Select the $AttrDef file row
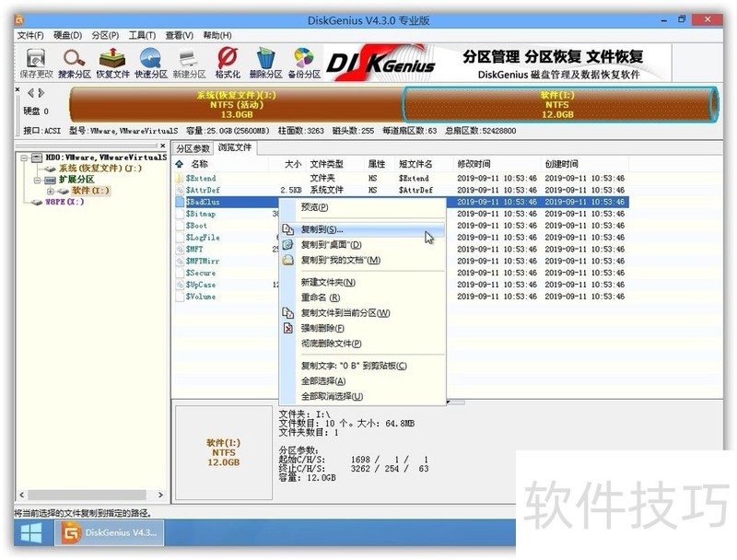Image resolution: width=737 pixels, height=560 pixels. 402,191
